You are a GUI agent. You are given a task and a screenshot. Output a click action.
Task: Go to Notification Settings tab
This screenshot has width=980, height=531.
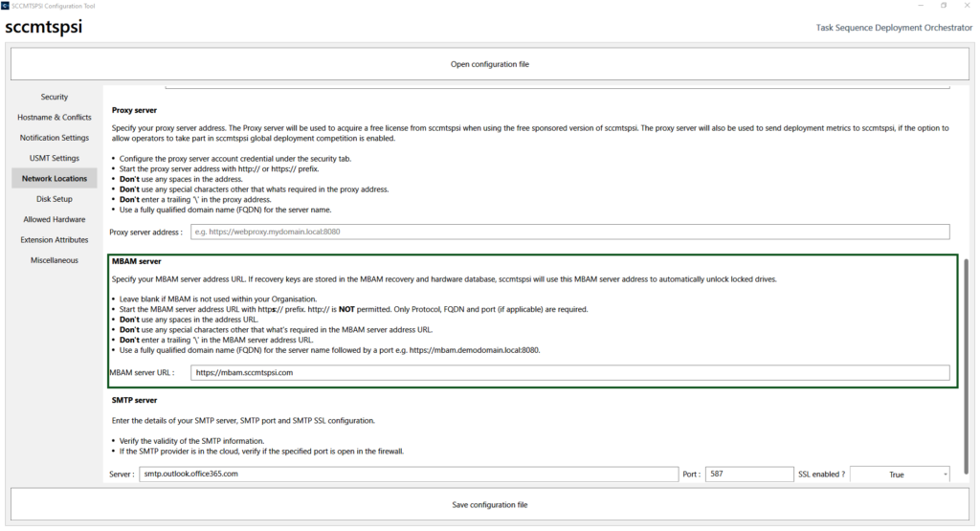55,138
